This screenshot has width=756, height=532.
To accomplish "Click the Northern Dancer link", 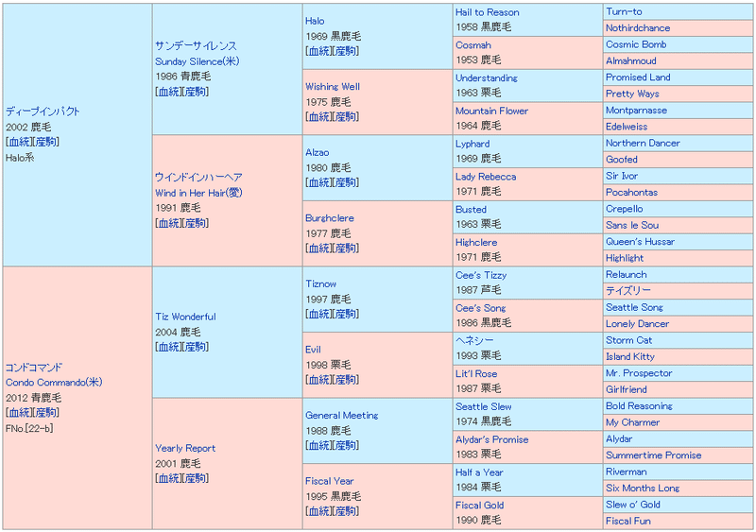I will [x=643, y=143].
